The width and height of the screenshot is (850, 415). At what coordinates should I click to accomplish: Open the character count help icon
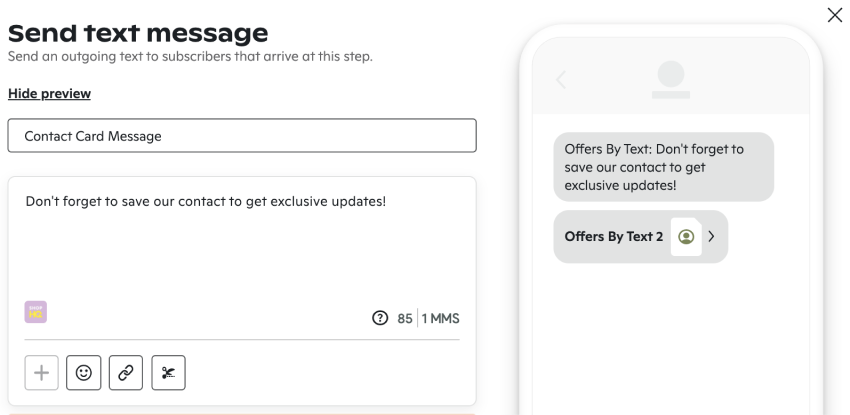point(380,318)
